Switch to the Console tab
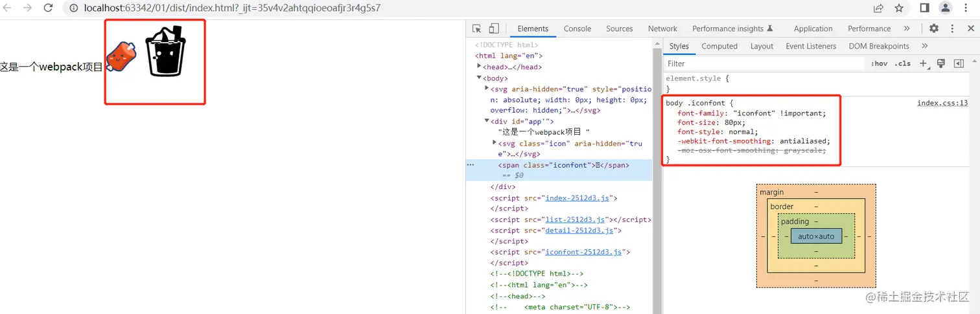 (x=577, y=28)
